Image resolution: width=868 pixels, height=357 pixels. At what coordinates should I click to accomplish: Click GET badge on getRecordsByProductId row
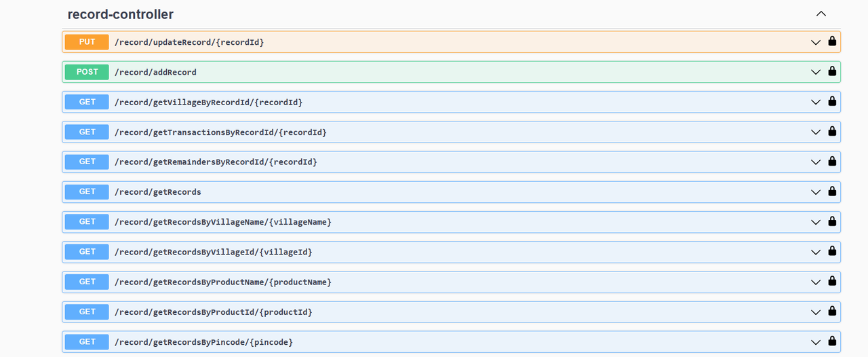point(87,312)
